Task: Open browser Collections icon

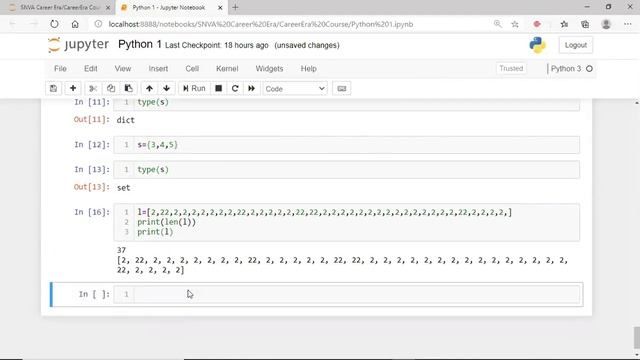Action: pyautogui.click(x=585, y=24)
